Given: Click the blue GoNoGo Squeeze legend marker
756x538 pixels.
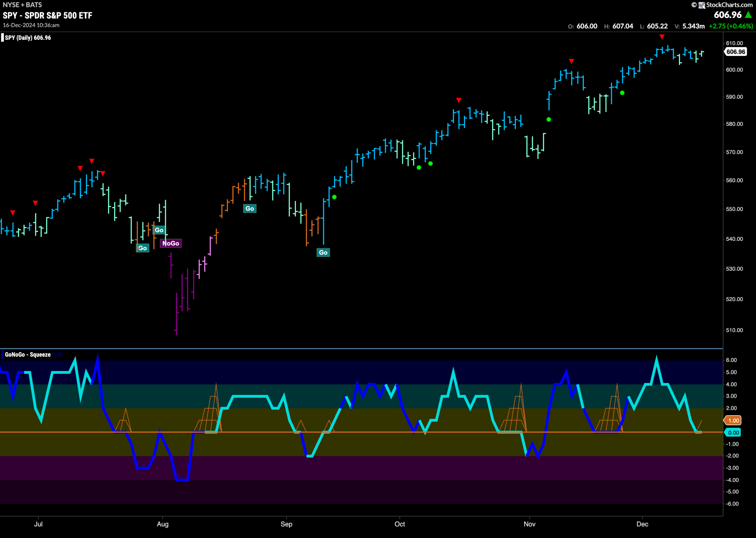Looking at the screenshot, I should click(x=3, y=355).
